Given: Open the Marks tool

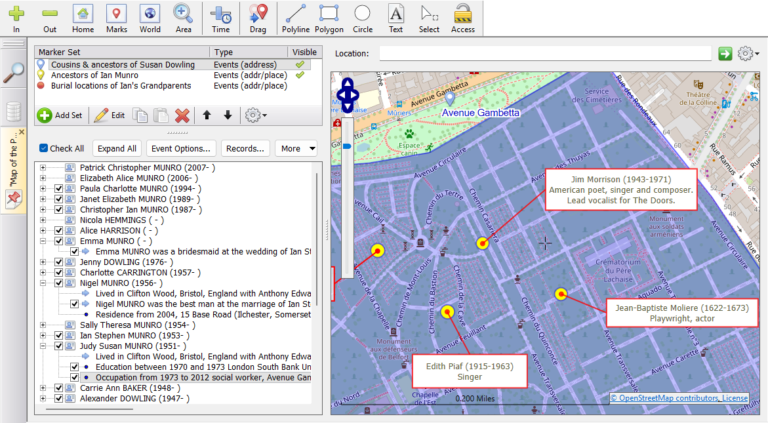Looking at the screenshot, I should [x=116, y=18].
